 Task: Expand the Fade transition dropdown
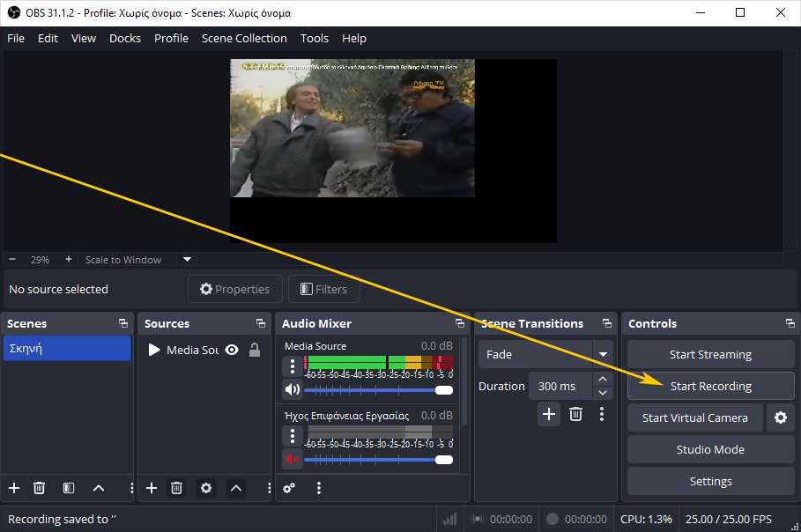[x=603, y=354]
